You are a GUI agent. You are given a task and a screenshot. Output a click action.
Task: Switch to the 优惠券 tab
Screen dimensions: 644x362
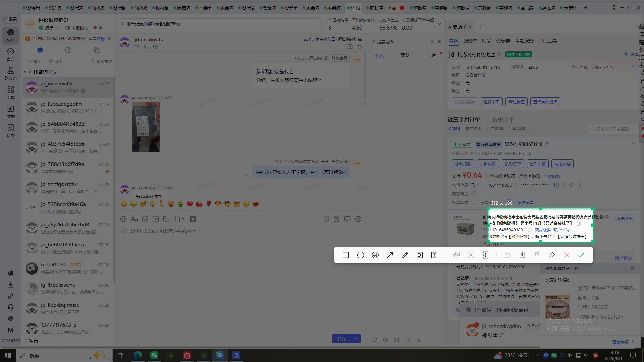[x=503, y=41]
